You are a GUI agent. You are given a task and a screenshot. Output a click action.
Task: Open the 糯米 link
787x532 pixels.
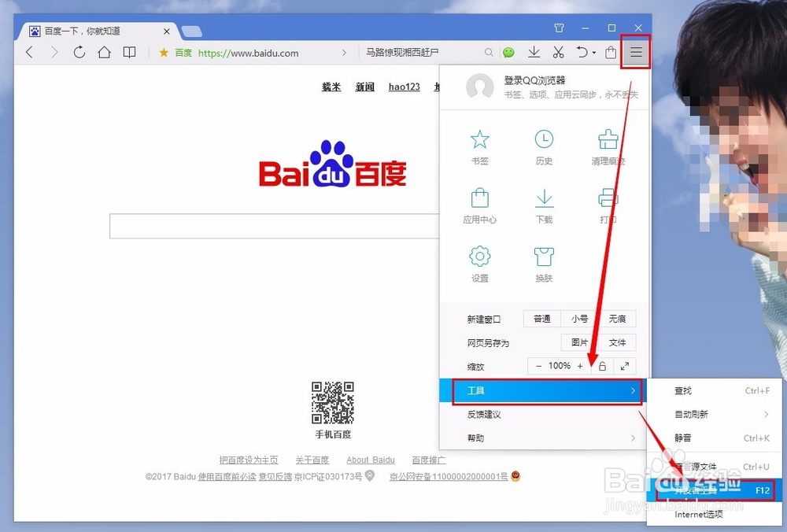click(x=331, y=87)
